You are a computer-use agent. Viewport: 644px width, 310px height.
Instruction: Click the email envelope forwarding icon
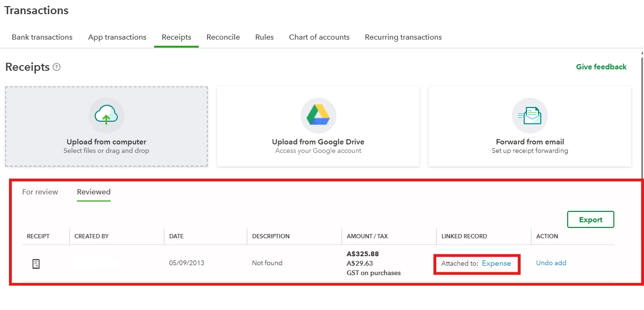[530, 116]
